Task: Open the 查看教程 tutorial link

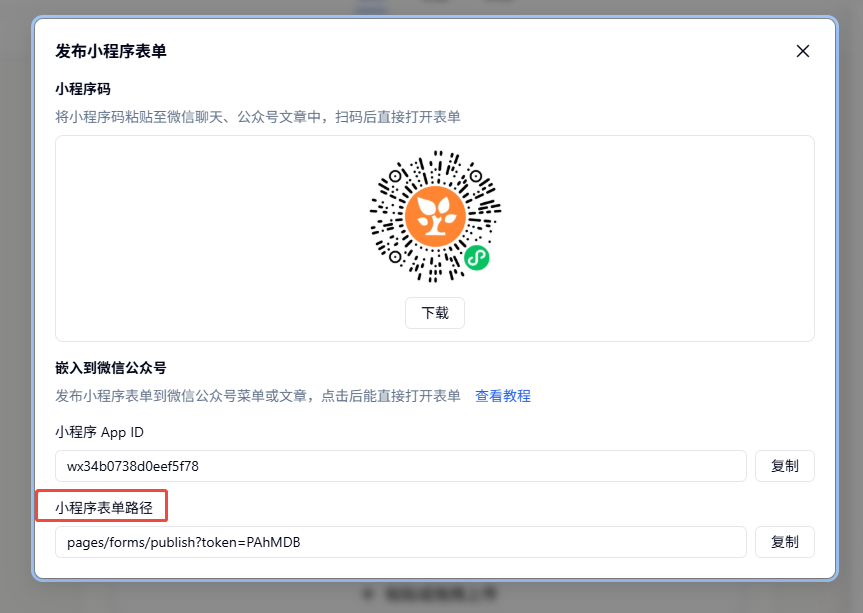Action: click(x=502, y=396)
